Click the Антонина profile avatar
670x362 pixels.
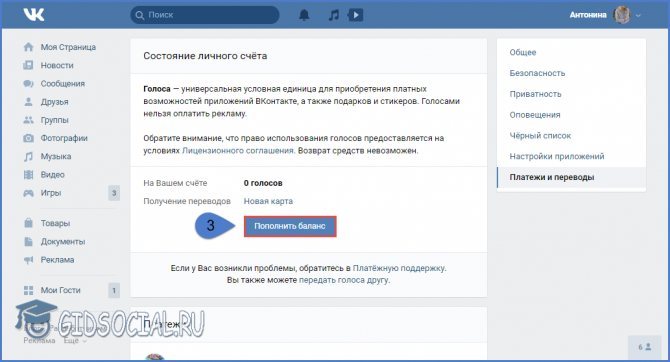point(622,15)
